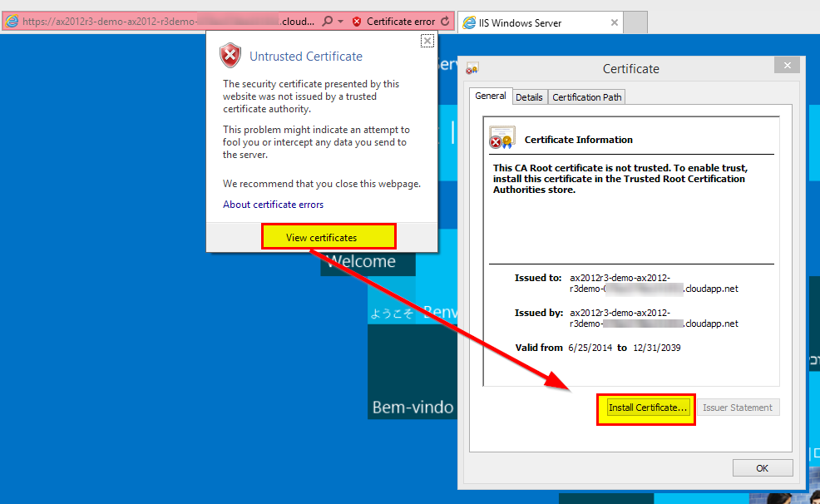Click the search magnifier icon in address bar
Image resolution: width=820 pixels, height=504 pixels.
327,22
